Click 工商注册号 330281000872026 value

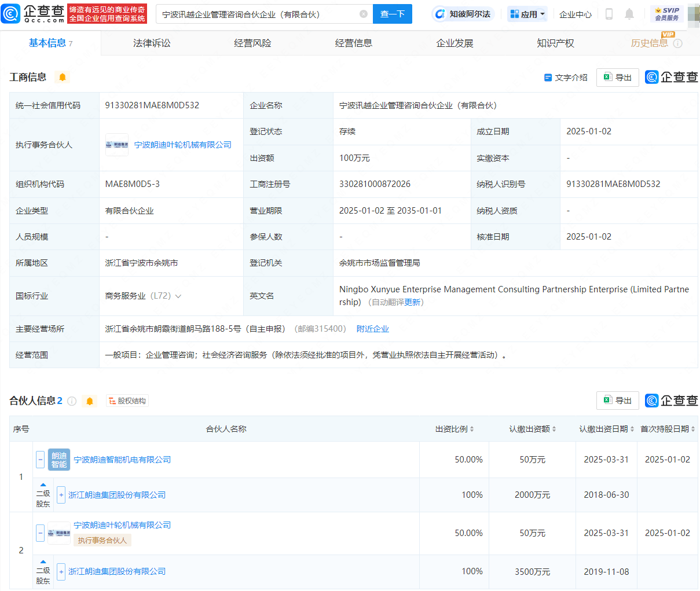tap(375, 184)
